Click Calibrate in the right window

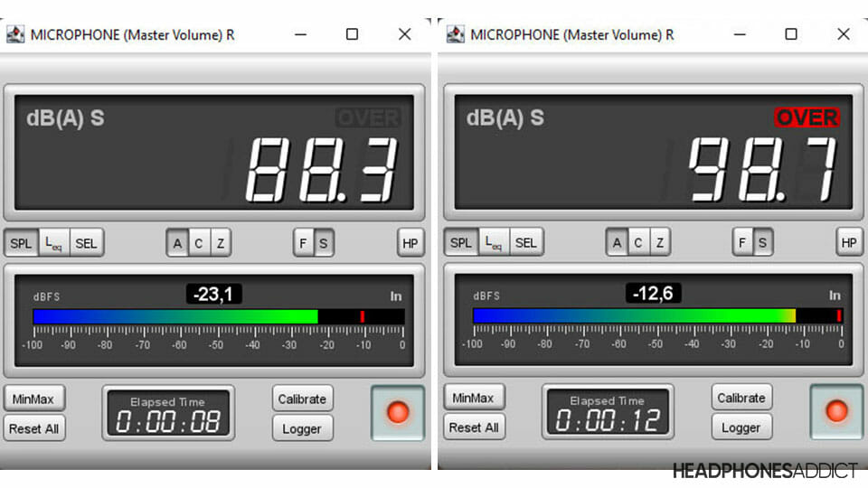[741, 398]
